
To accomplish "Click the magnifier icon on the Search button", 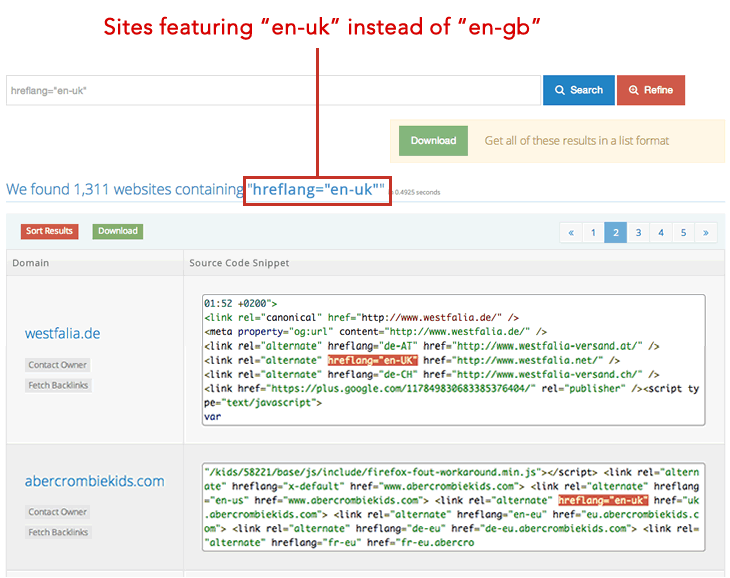I will click(560, 90).
